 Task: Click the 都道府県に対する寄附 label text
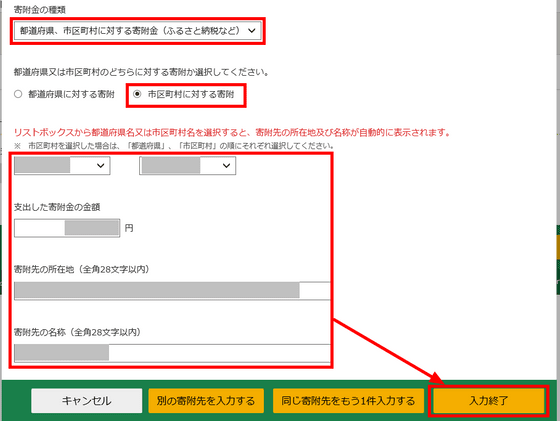pos(71,94)
